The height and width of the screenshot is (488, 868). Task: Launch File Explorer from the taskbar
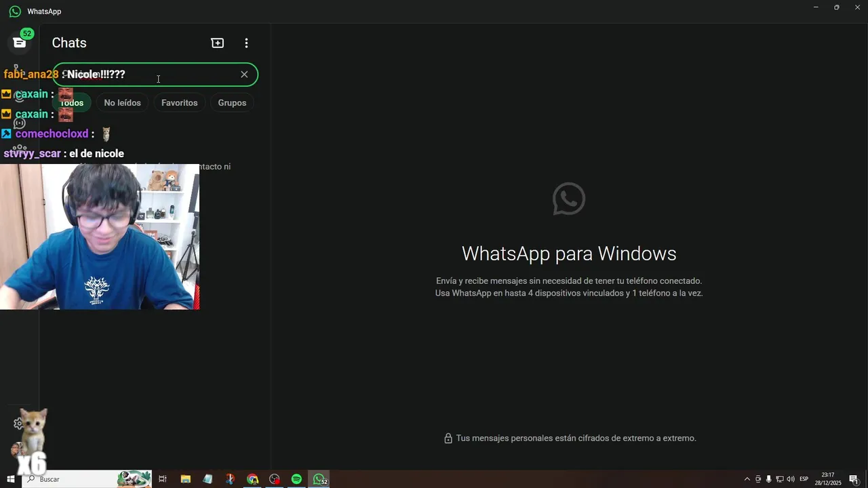[185, 479]
